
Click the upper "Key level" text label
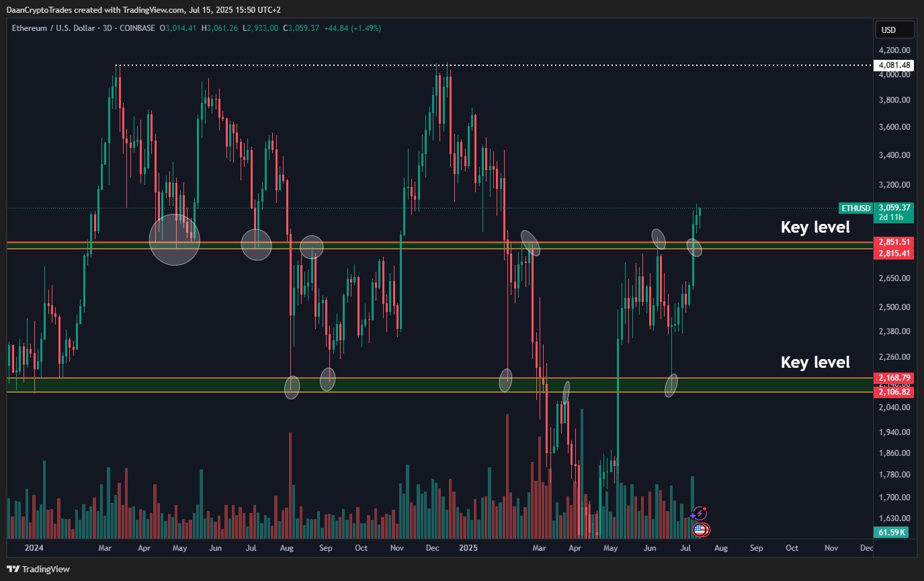pyautogui.click(x=814, y=227)
